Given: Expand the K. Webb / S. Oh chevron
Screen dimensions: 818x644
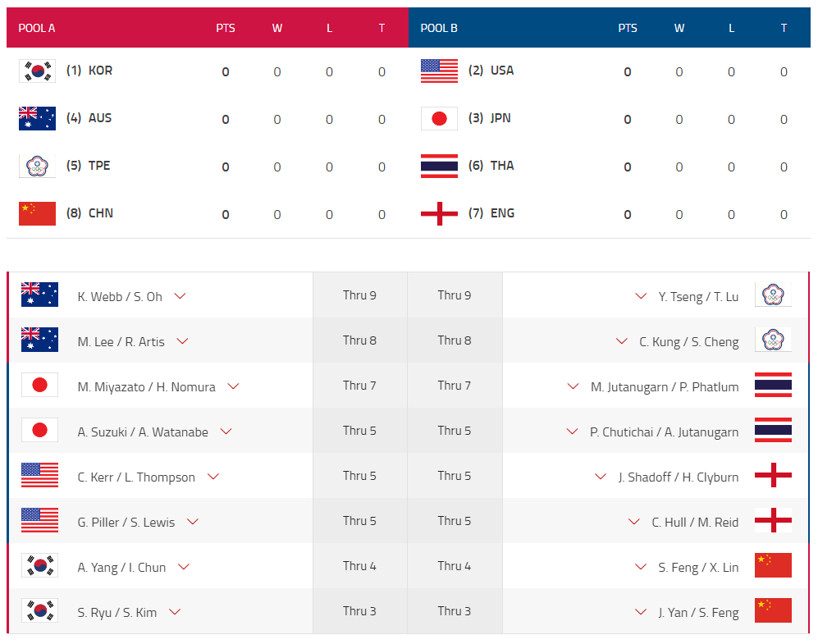Looking at the screenshot, I should point(181,296).
